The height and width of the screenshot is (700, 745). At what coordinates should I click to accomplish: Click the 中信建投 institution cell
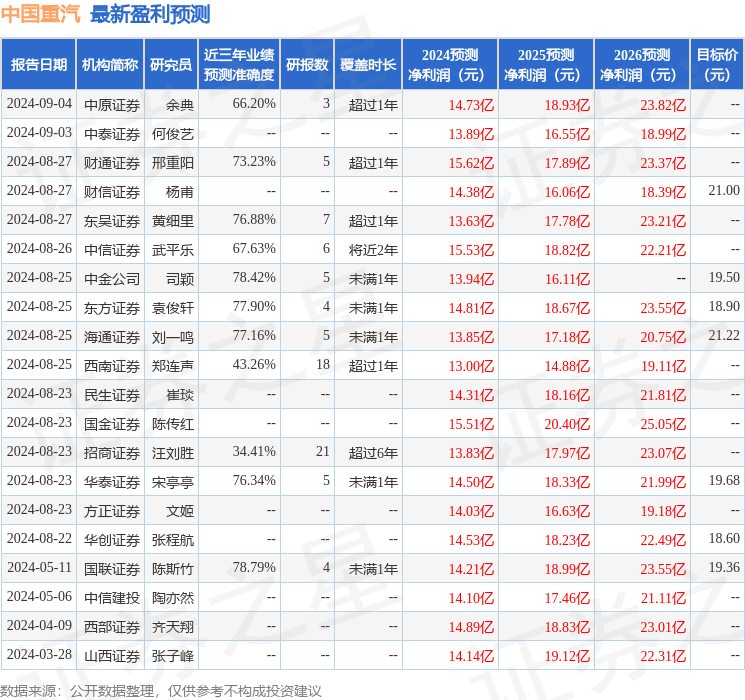tap(112, 598)
